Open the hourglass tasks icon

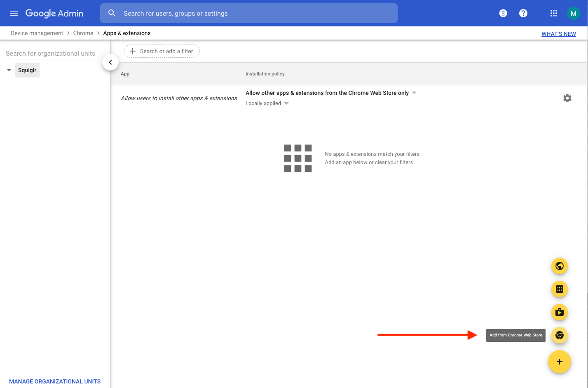pos(503,13)
